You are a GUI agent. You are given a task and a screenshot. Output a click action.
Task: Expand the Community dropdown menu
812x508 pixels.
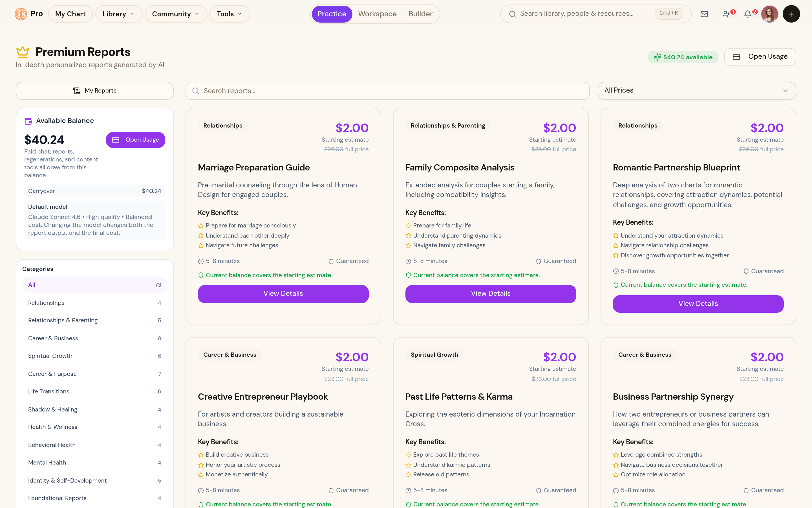coord(176,14)
